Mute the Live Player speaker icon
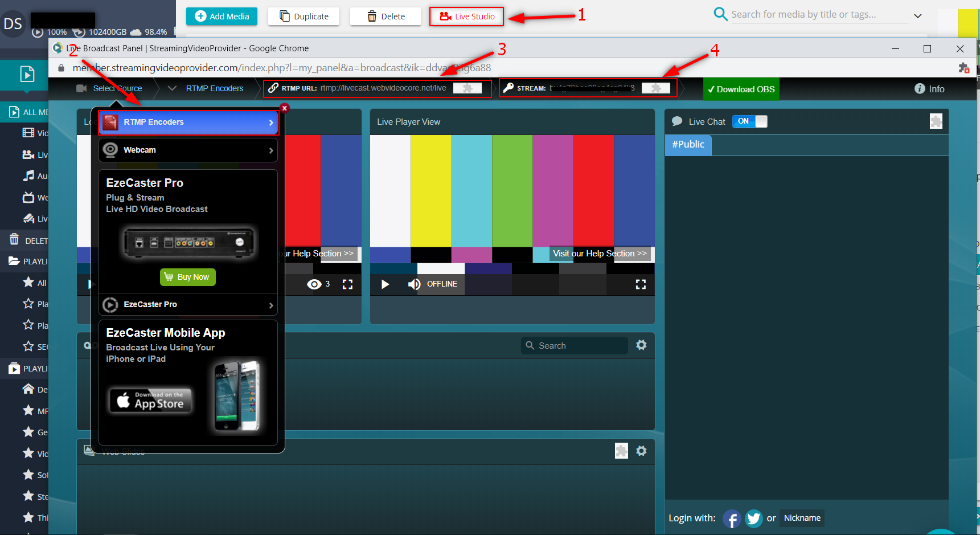The height and width of the screenshot is (535, 980). pos(414,284)
